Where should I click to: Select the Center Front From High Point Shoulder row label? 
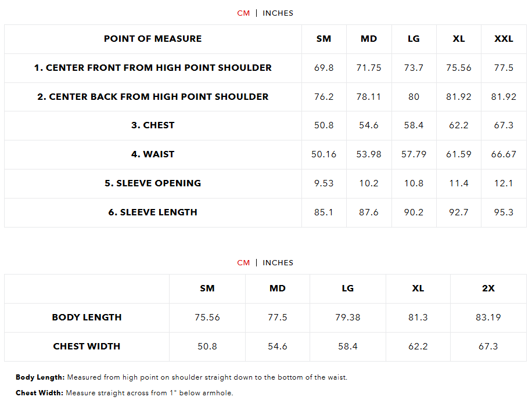click(x=153, y=68)
